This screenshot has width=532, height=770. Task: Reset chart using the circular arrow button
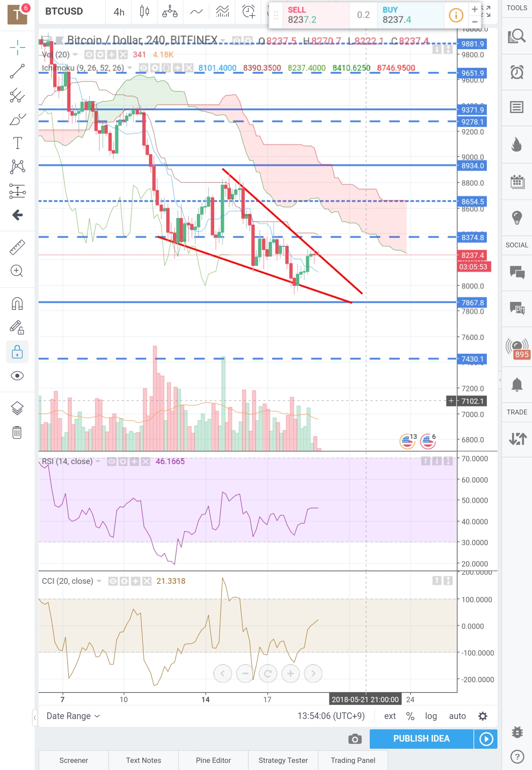tap(268, 674)
